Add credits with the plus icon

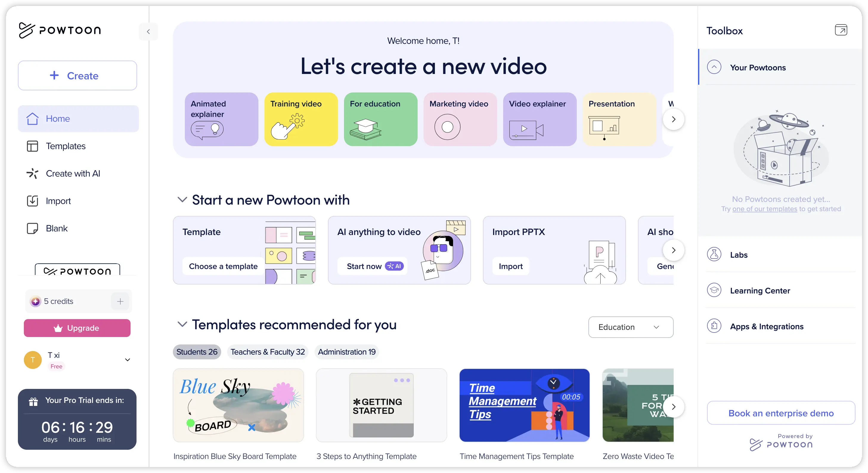[x=120, y=302]
